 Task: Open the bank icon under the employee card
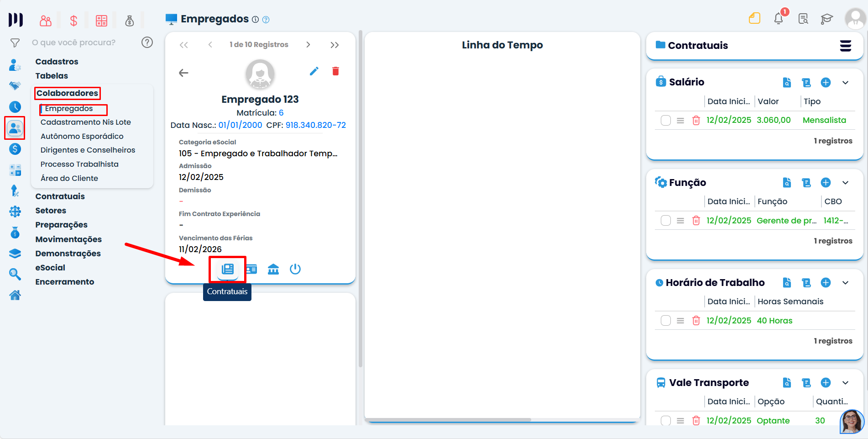273,269
